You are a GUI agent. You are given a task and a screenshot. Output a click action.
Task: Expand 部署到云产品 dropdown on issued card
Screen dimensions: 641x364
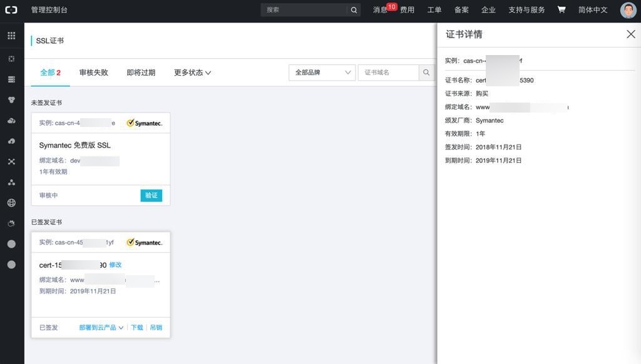coord(101,327)
